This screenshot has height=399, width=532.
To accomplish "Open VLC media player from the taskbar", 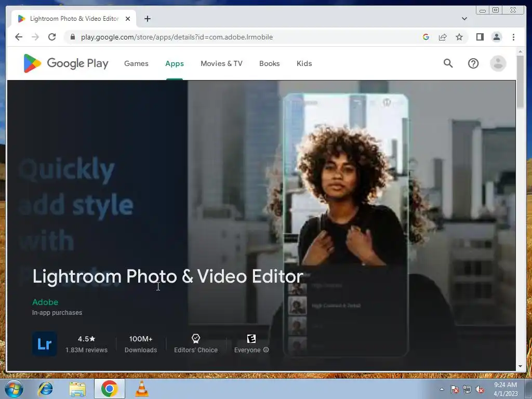I will pyautogui.click(x=142, y=389).
